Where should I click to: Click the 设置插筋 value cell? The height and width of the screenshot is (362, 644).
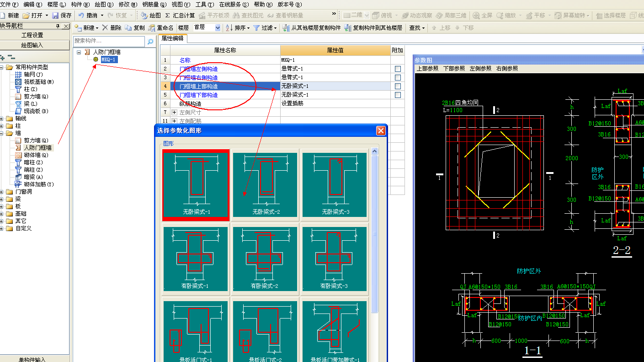[335, 103]
